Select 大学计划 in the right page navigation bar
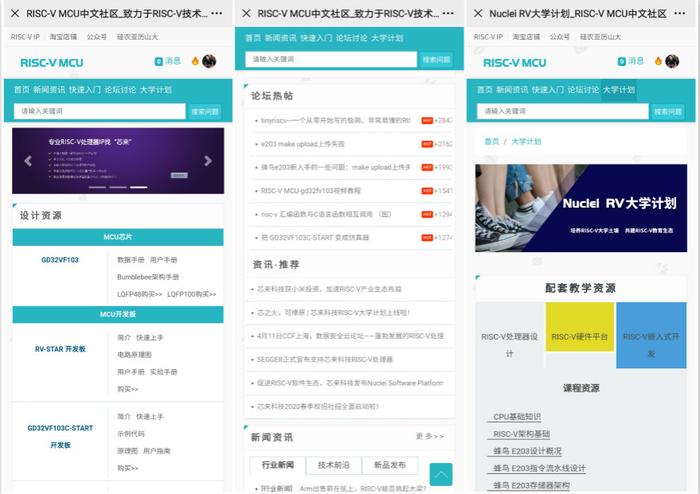 click(x=619, y=90)
